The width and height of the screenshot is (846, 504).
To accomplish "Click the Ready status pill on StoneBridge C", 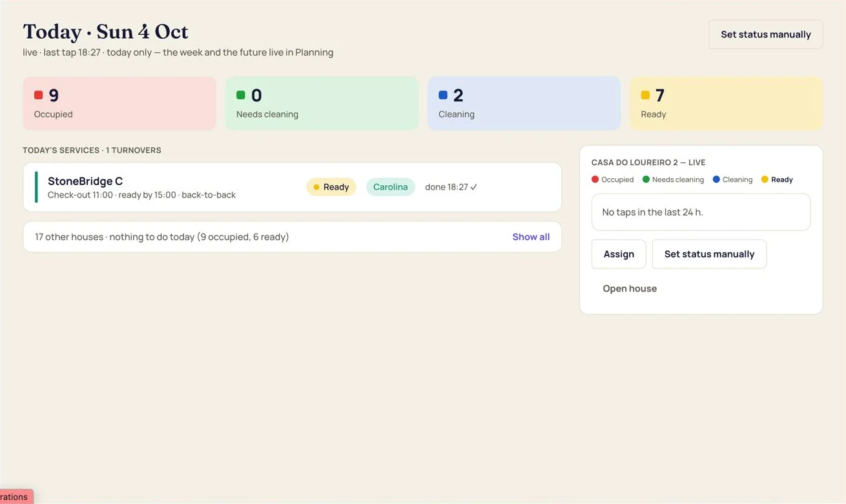I will click(x=331, y=187).
